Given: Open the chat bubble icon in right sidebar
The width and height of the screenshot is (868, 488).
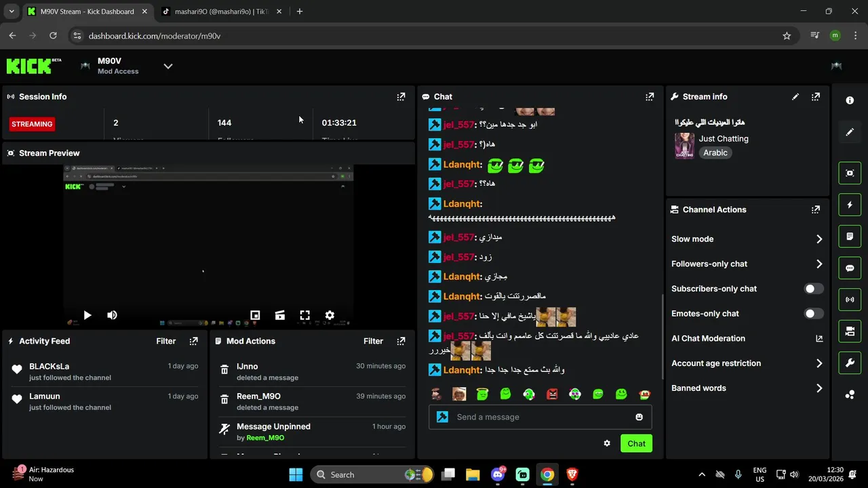Looking at the screenshot, I should 850,268.
